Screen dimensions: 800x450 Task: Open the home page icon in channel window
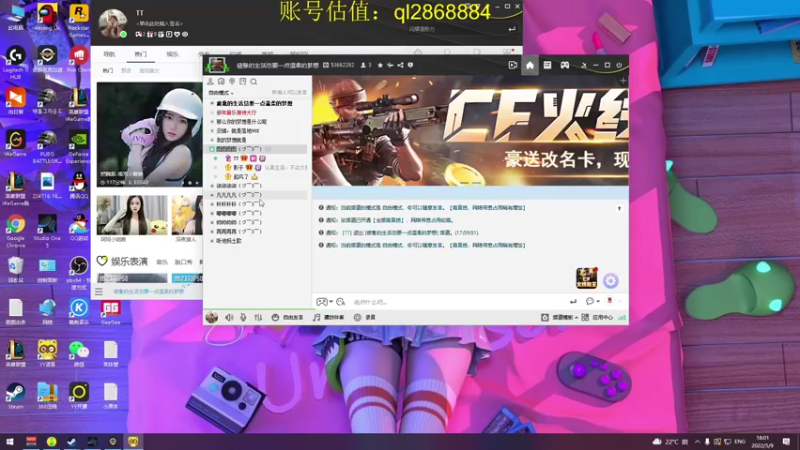click(530, 65)
